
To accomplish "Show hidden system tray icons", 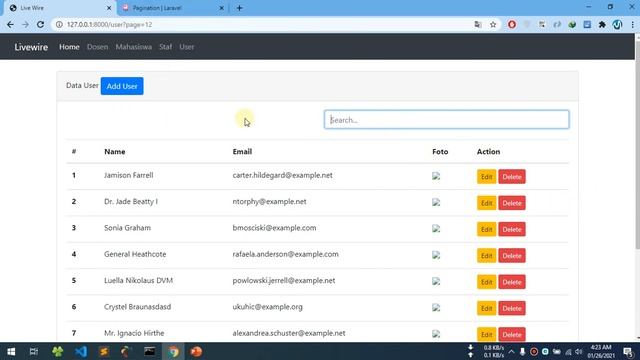I will [x=511, y=351].
